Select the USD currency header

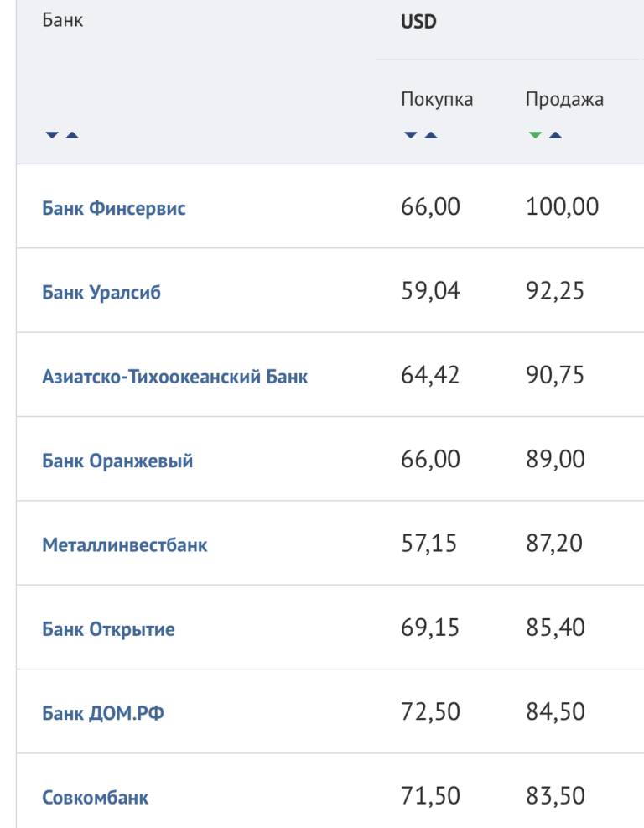point(419,22)
